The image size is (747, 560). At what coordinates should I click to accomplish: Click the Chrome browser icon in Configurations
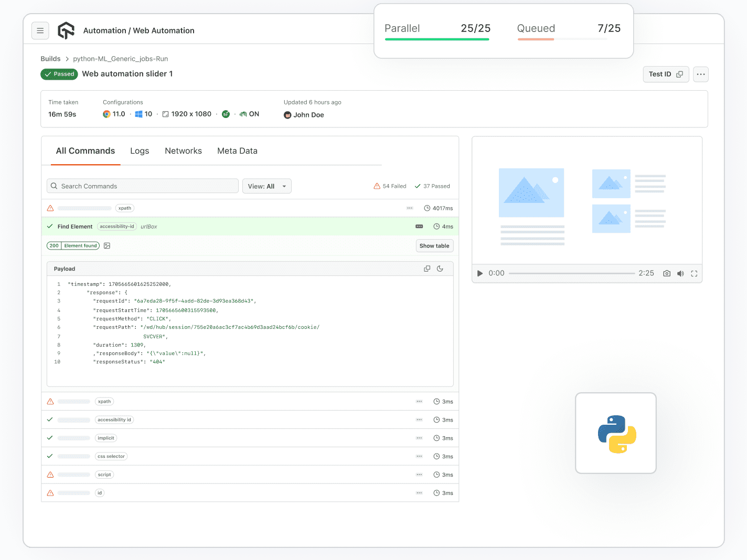(x=106, y=114)
